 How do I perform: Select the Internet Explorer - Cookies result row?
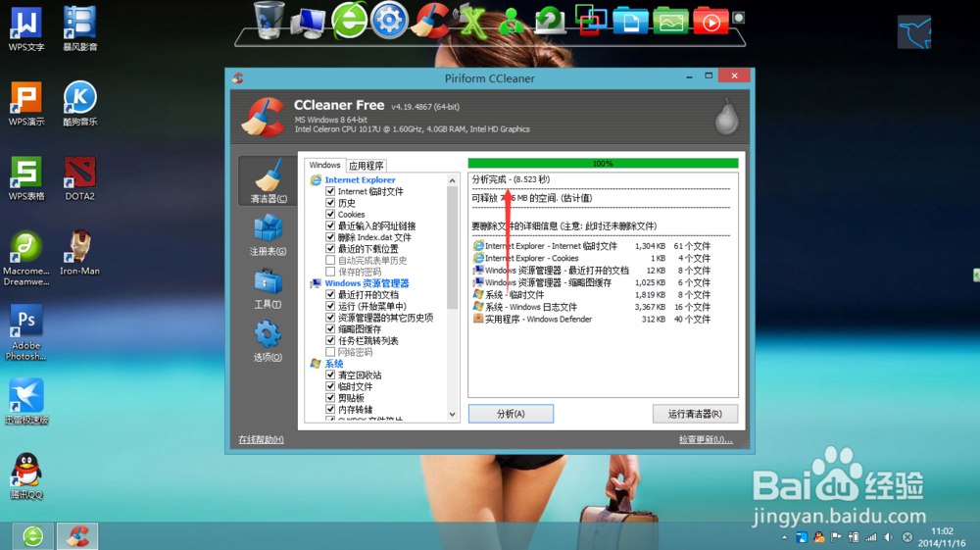[x=591, y=258]
